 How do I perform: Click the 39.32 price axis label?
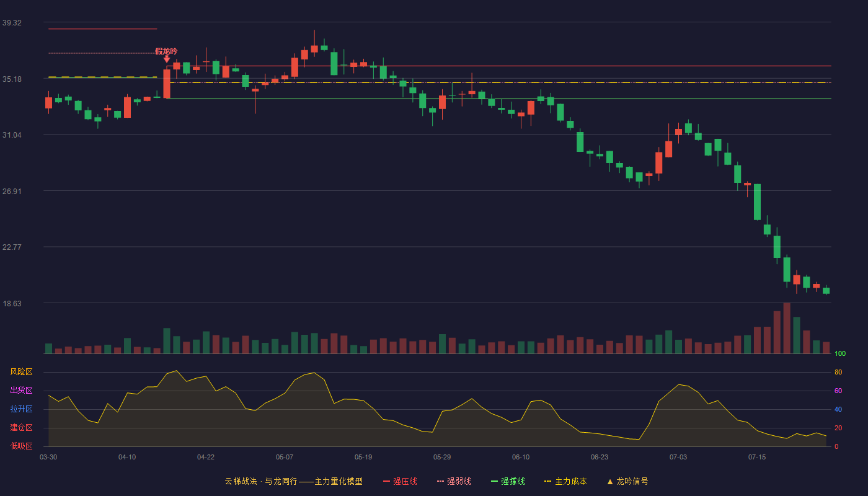click(12, 22)
